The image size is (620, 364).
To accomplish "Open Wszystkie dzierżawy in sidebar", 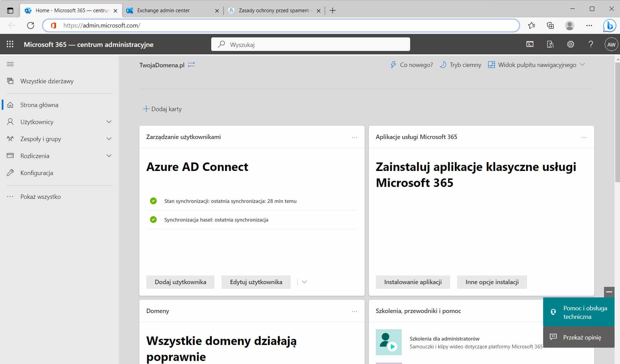I will pyautogui.click(x=47, y=81).
